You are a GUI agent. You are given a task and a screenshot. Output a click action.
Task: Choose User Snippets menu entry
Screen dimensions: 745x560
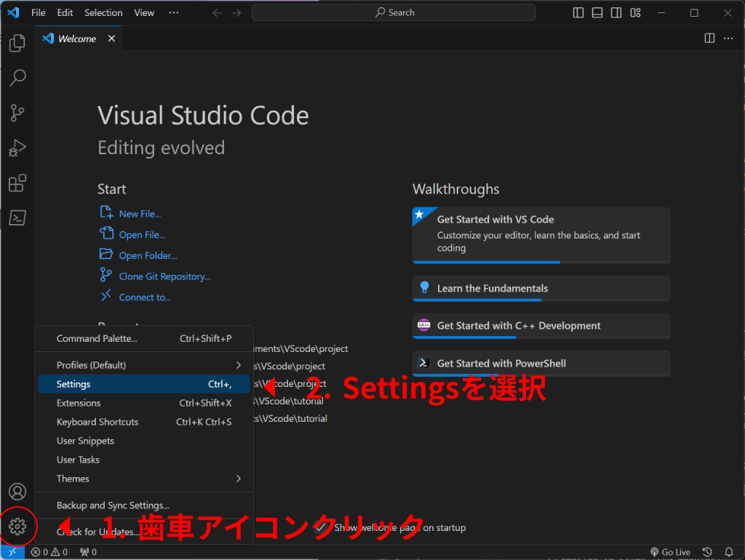144,441
